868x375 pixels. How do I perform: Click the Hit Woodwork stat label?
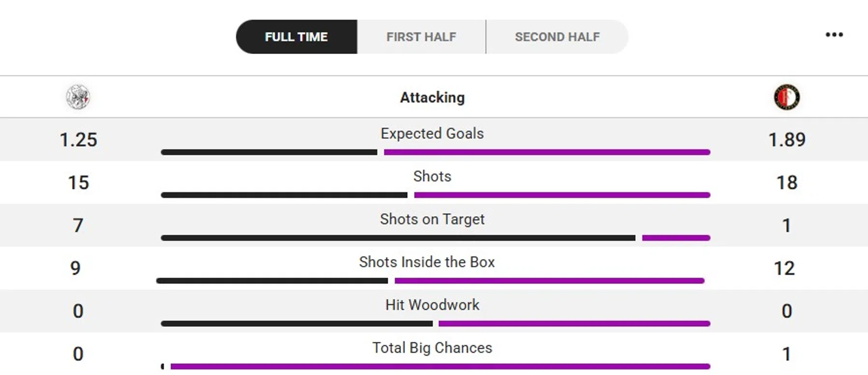(x=432, y=305)
